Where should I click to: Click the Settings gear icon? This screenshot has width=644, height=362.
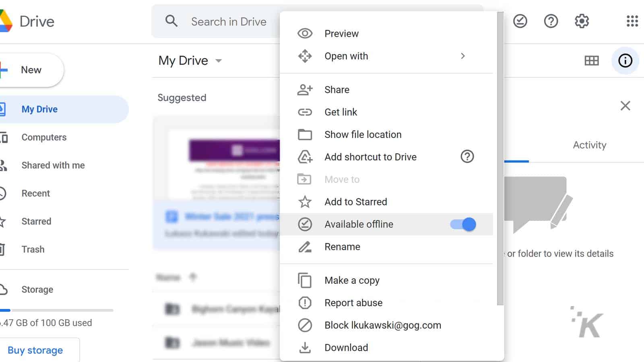tap(581, 21)
